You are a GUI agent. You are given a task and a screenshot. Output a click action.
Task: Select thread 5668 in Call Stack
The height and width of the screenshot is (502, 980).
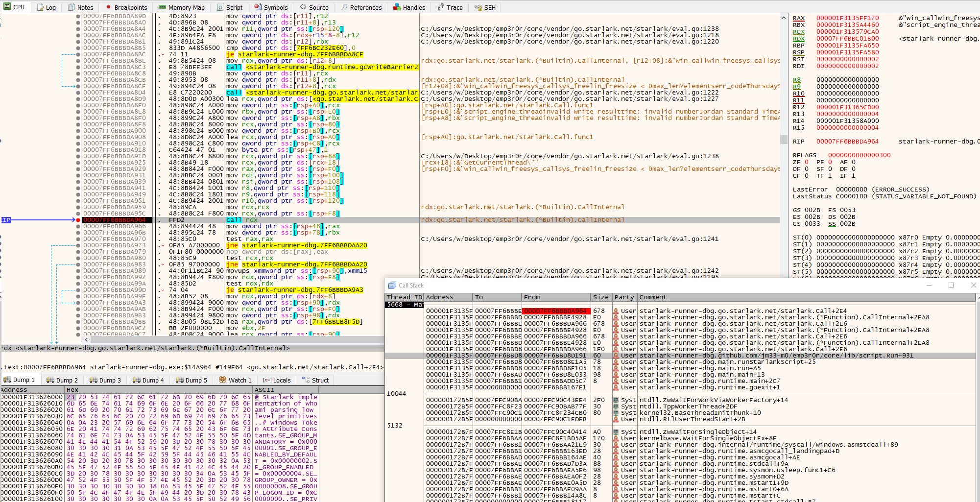point(405,305)
